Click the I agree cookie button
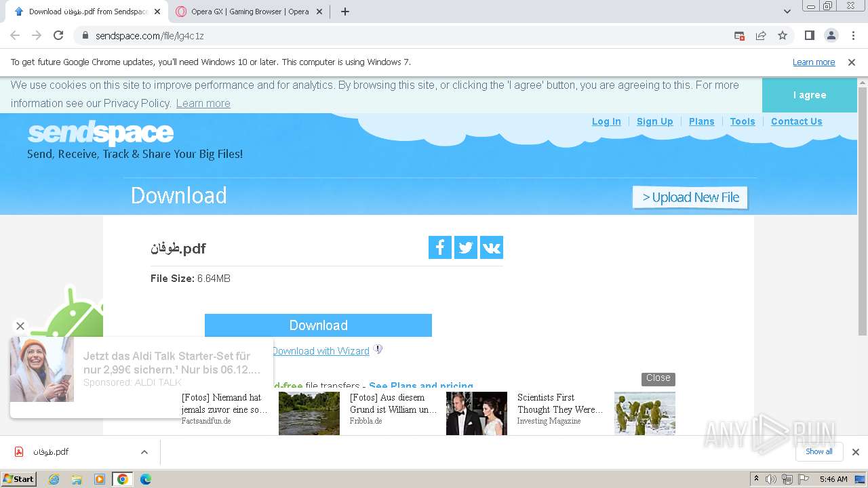 click(x=810, y=95)
